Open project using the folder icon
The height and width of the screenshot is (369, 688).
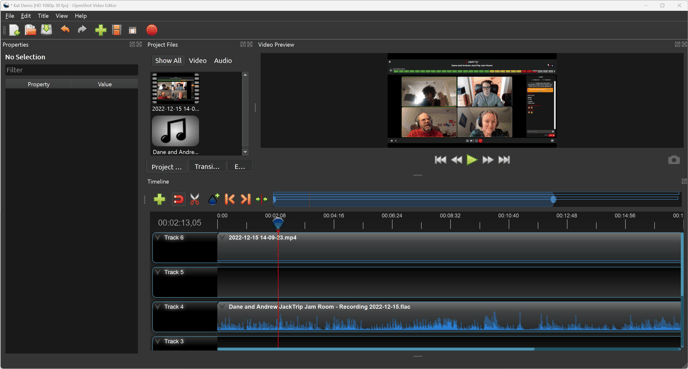pos(30,30)
